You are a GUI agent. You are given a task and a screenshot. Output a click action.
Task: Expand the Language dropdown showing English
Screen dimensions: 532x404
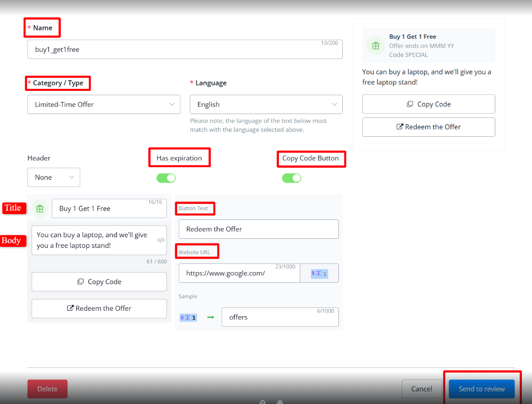click(x=266, y=104)
